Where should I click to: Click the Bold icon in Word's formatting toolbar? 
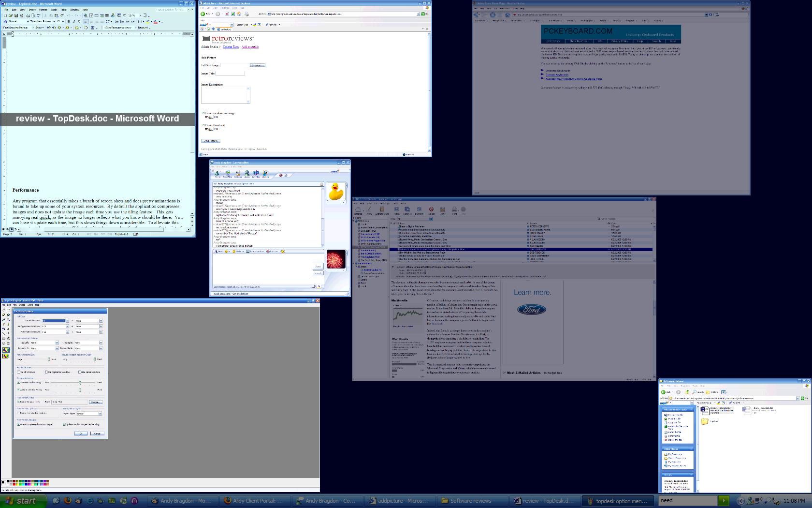pos(68,21)
